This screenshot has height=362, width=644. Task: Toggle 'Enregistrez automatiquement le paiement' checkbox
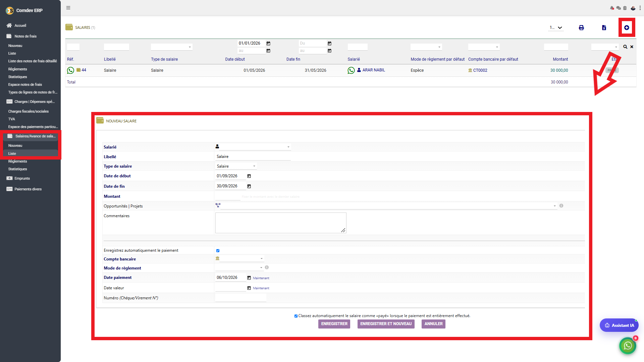click(218, 251)
